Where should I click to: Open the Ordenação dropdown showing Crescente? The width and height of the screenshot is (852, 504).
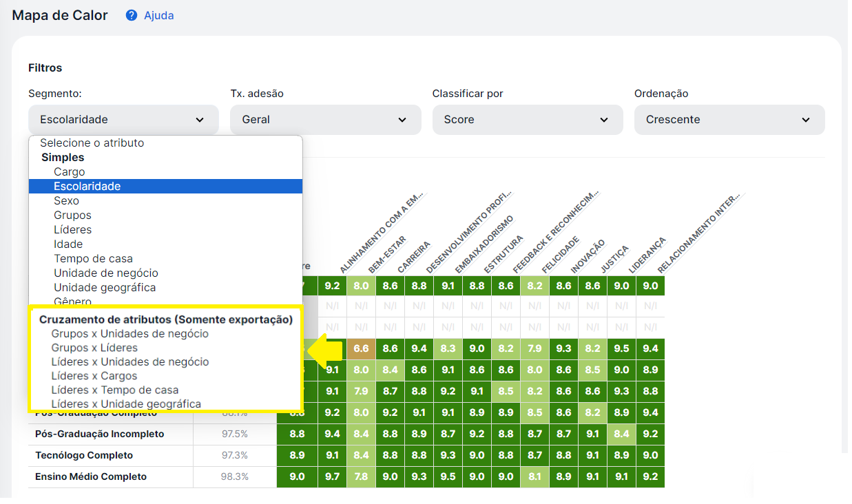pyautogui.click(x=729, y=120)
